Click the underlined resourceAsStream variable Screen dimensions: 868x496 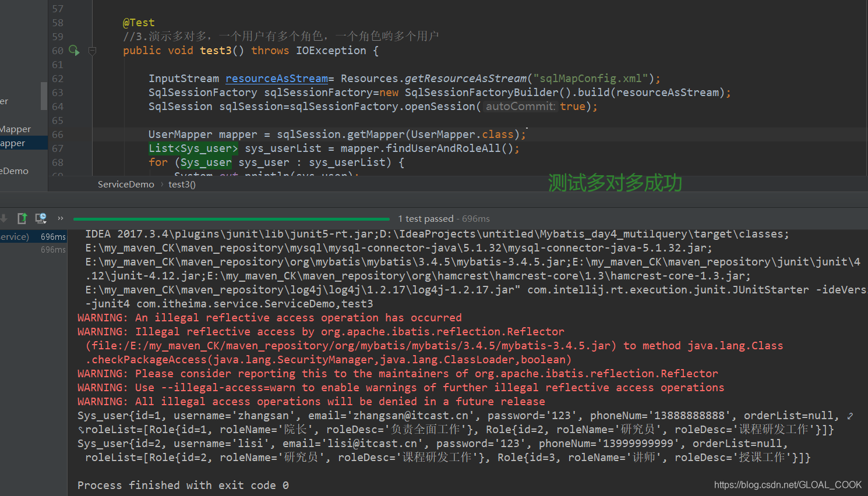tap(277, 79)
